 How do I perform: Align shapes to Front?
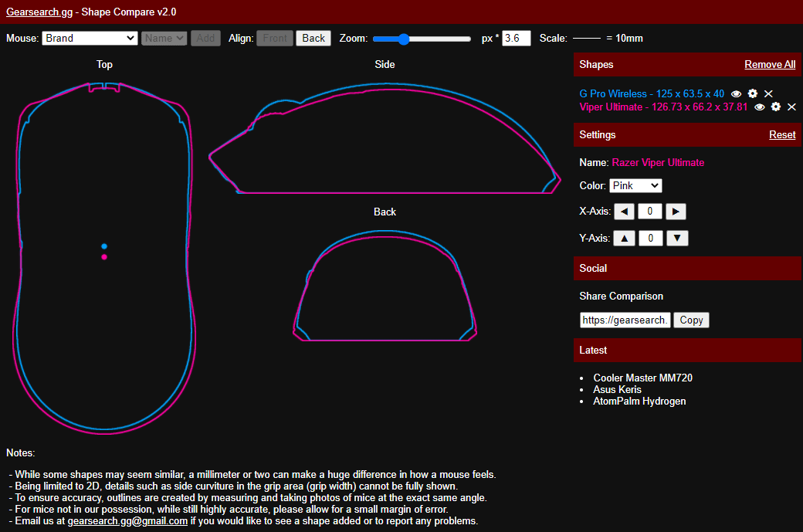tap(275, 39)
